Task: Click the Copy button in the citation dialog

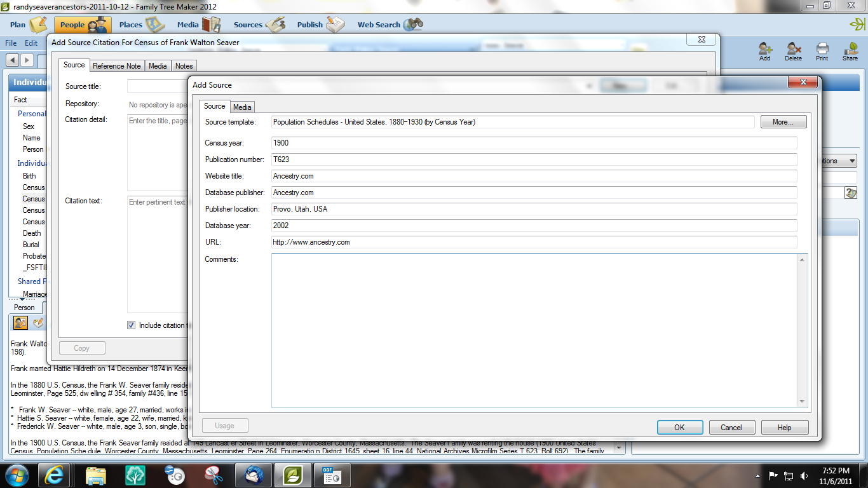Action: 82,348
